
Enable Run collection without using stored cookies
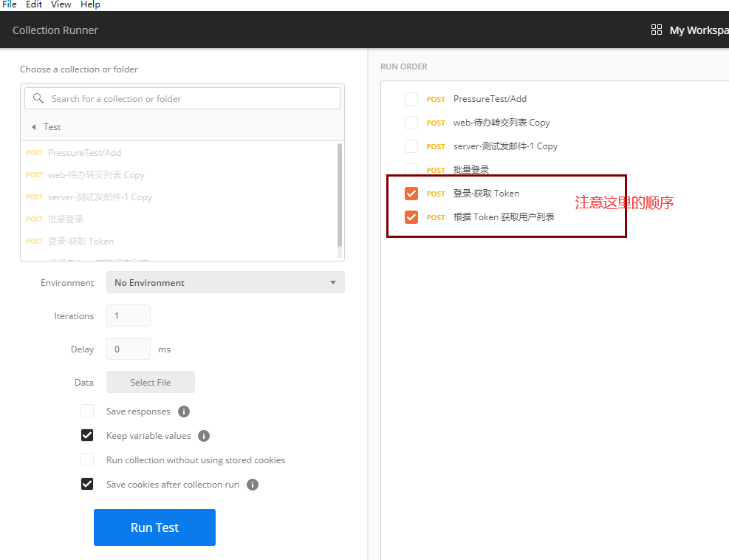coord(87,460)
